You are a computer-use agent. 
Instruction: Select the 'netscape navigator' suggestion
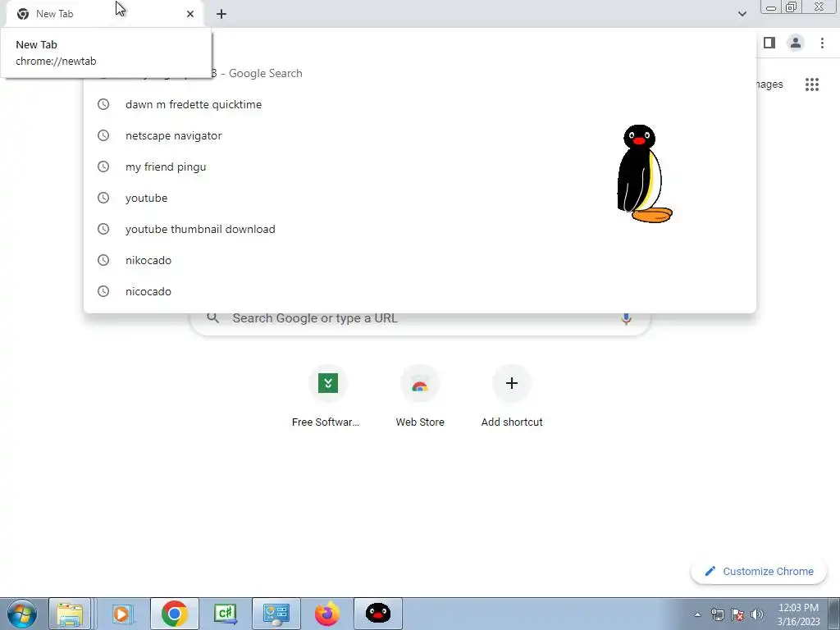coord(419,135)
